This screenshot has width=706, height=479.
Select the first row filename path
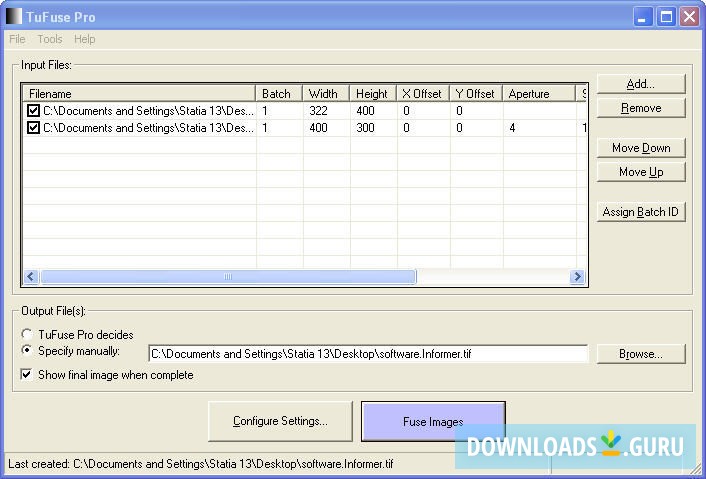pyautogui.click(x=148, y=111)
